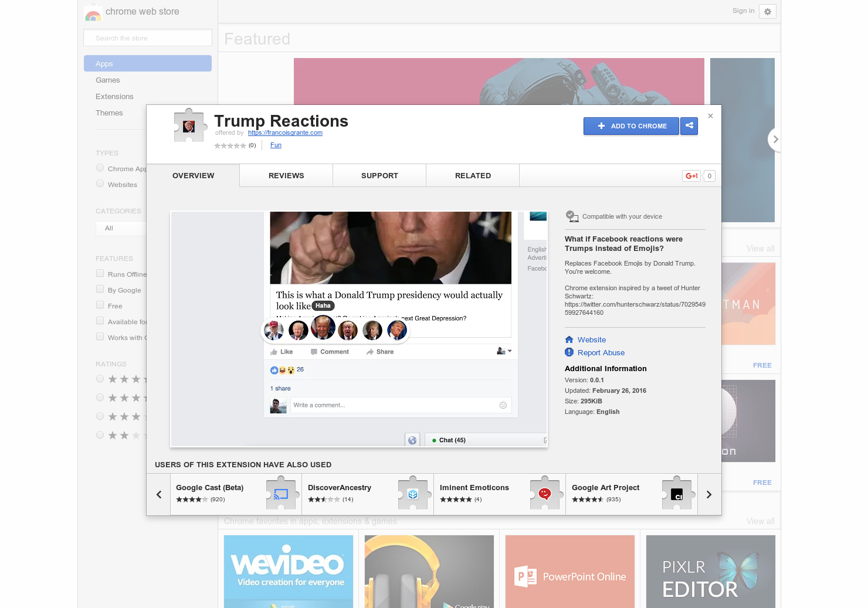Enable the By Google checkbox
868x608 pixels.
[100, 289]
